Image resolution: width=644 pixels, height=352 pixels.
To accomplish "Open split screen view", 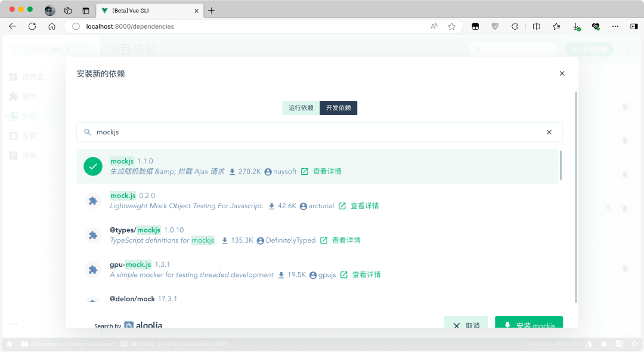I will click(x=537, y=26).
